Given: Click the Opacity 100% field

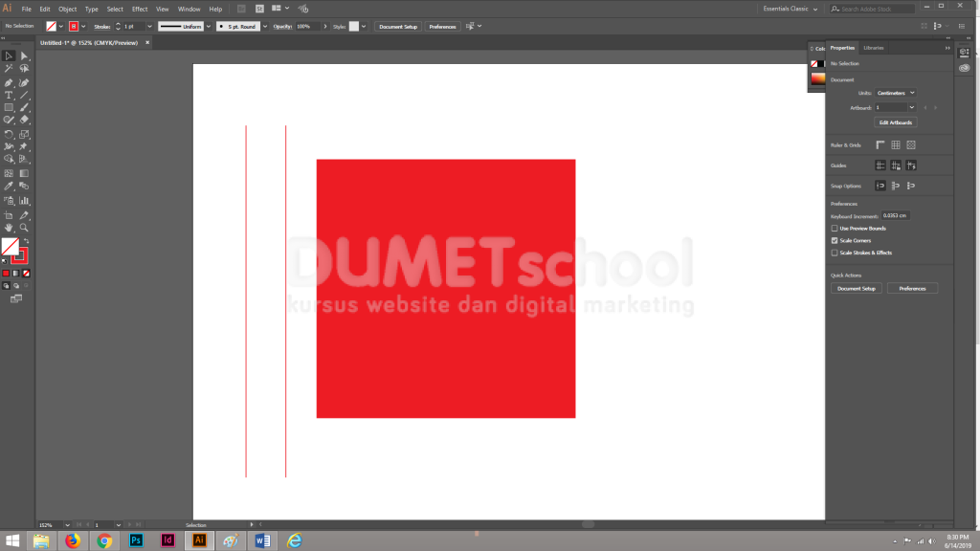Looking at the screenshot, I should coord(307,26).
